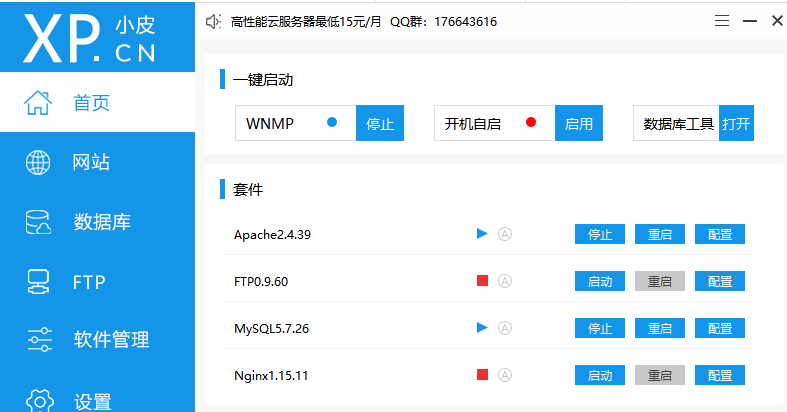
Task: Restart MySQL5.7.26 service
Action: pyautogui.click(x=660, y=328)
